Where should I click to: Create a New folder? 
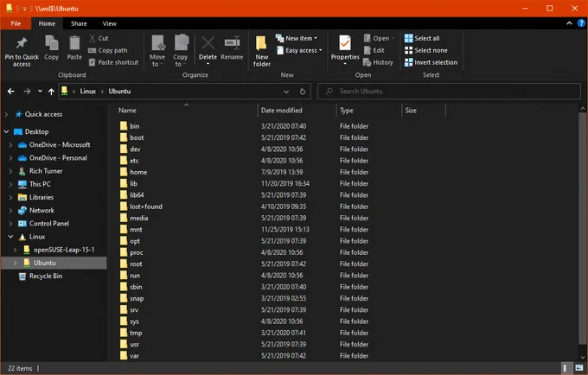(262, 51)
